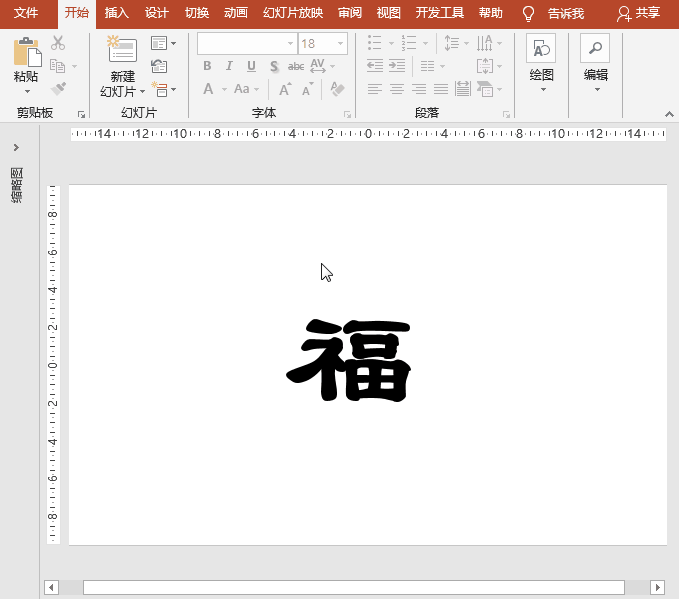
Task: Open the slide Layout icon
Action: pos(159,43)
